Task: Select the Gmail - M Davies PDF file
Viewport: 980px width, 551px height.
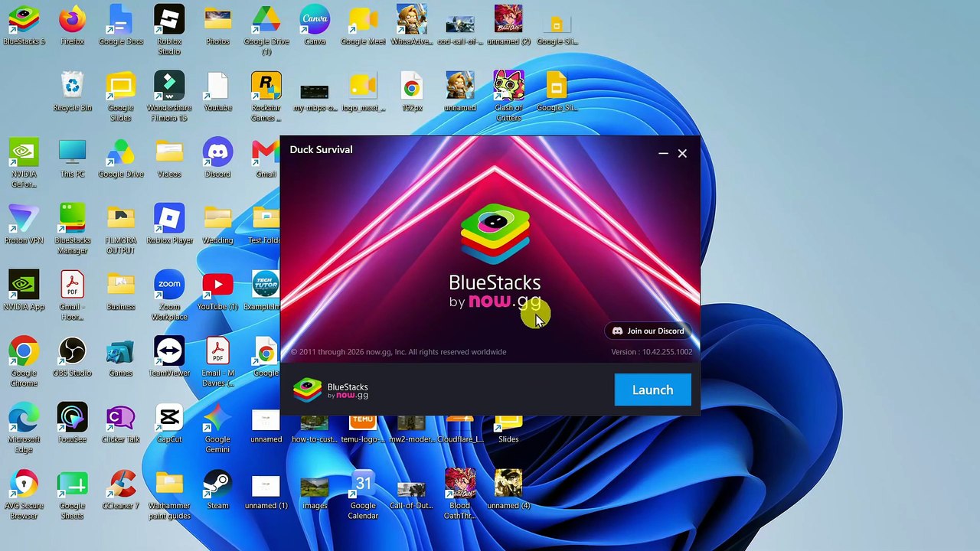Action: (217, 363)
